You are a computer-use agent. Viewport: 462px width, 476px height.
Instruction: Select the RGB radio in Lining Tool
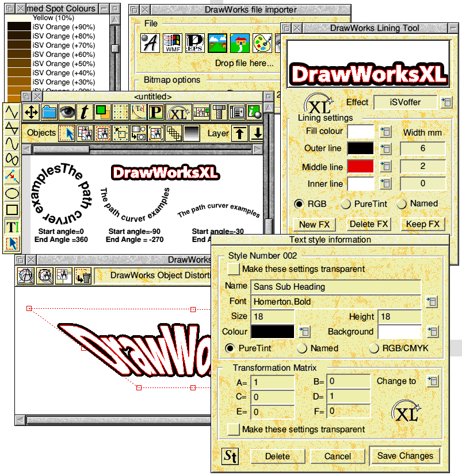[x=299, y=204]
